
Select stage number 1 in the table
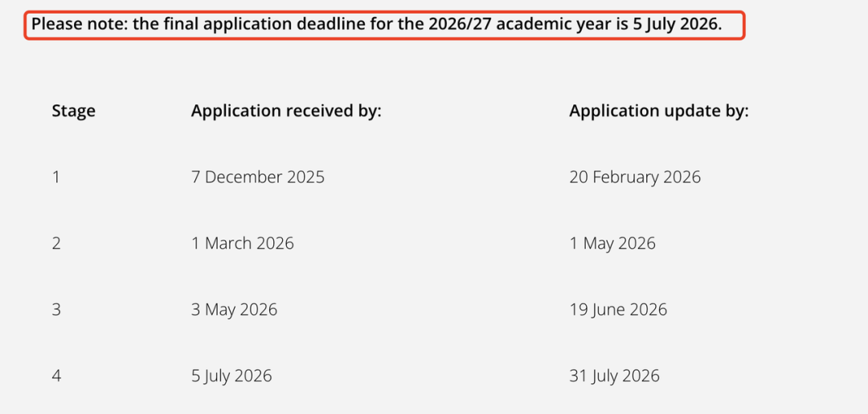[56, 177]
